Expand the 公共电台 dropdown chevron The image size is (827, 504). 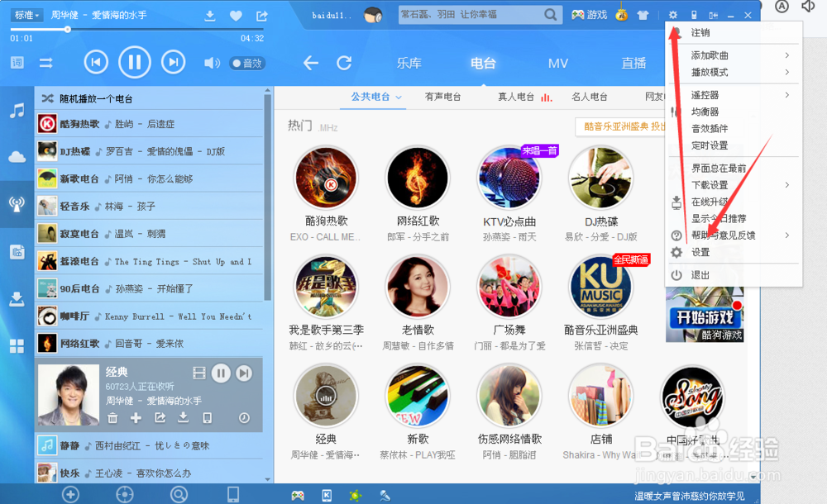click(399, 97)
